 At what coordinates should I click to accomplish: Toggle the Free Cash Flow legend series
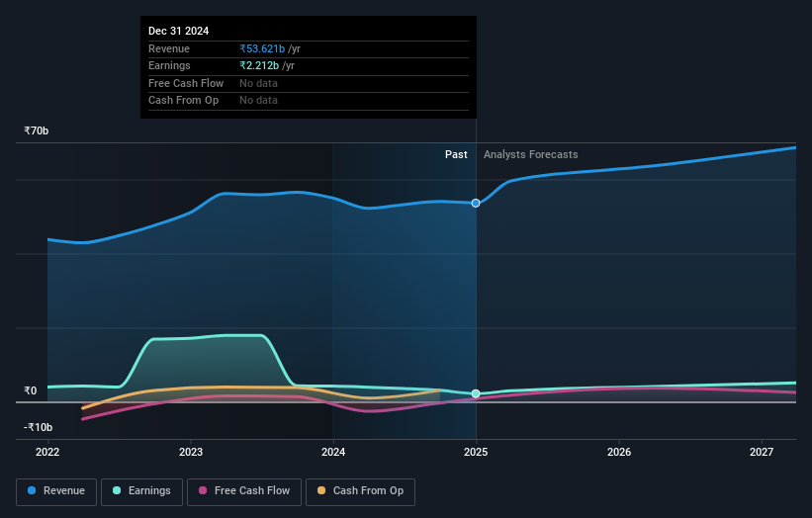(244, 491)
